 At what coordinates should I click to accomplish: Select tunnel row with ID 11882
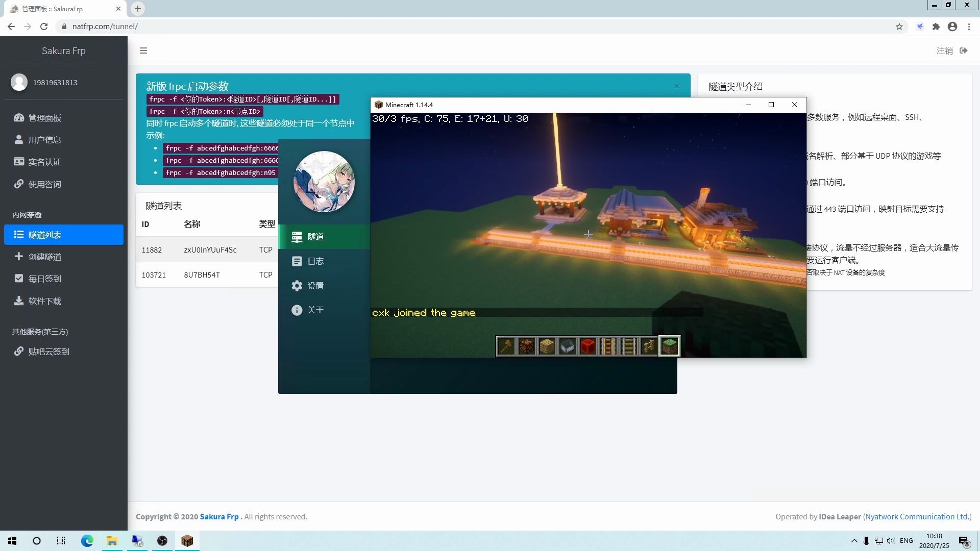click(207, 250)
